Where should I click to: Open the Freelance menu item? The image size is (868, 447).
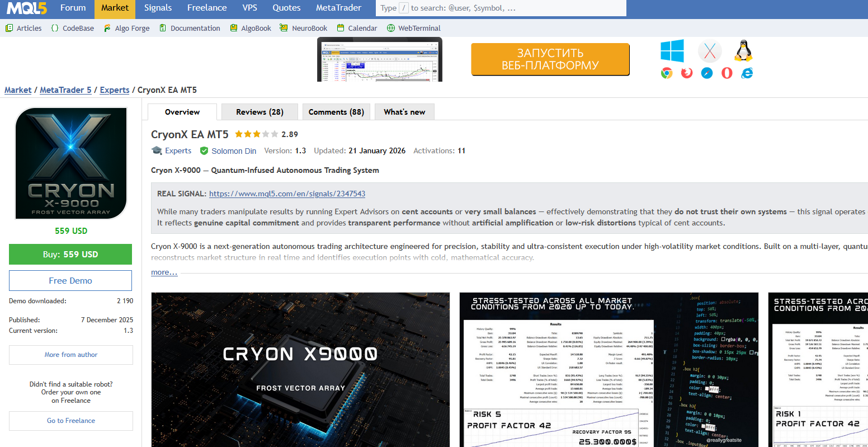[x=207, y=8]
